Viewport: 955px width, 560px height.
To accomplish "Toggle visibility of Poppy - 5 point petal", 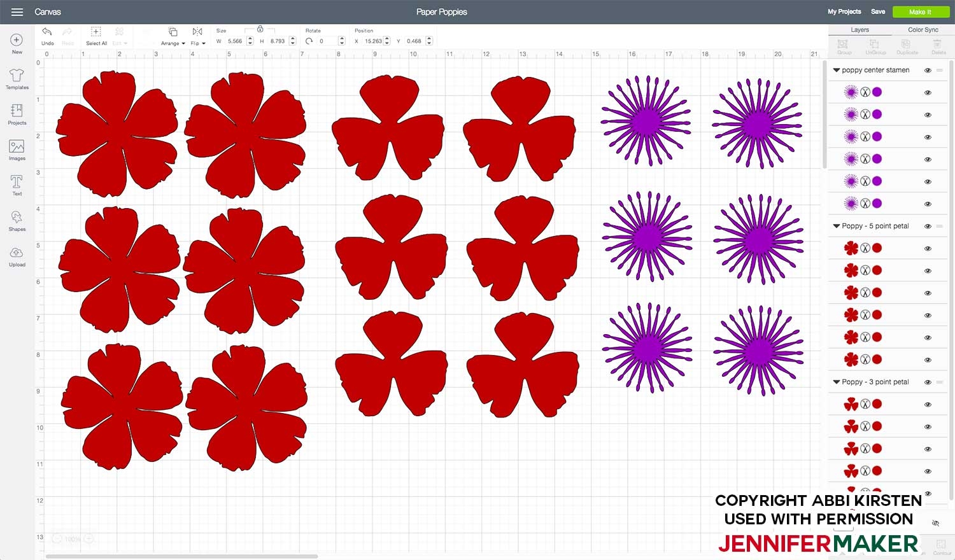I will pyautogui.click(x=928, y=227).
